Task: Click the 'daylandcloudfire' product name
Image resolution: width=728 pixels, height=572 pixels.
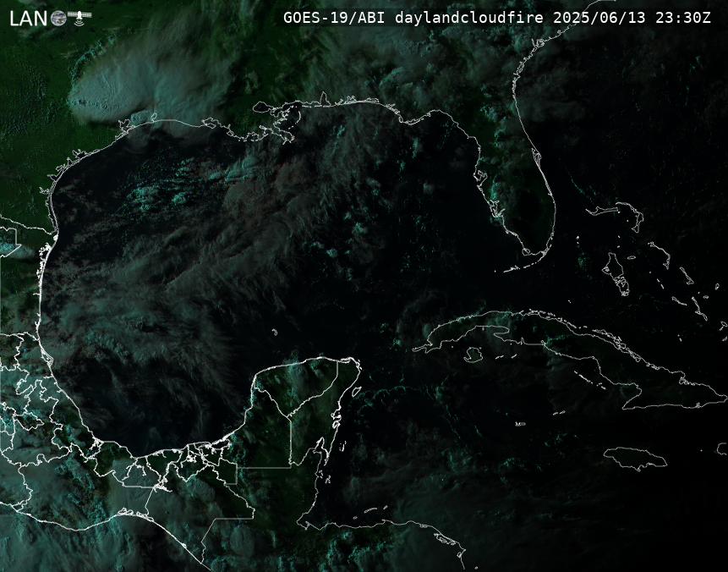Action: tap(469, 18)
